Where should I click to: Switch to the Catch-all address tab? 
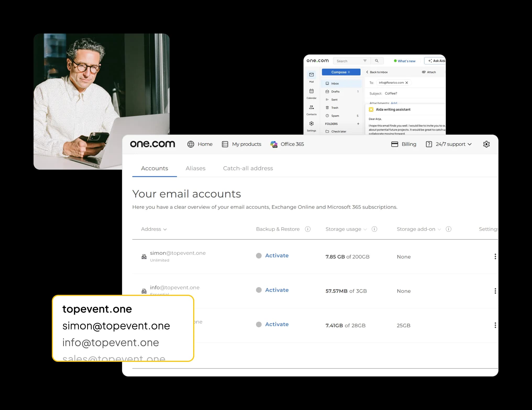point(248,168)
